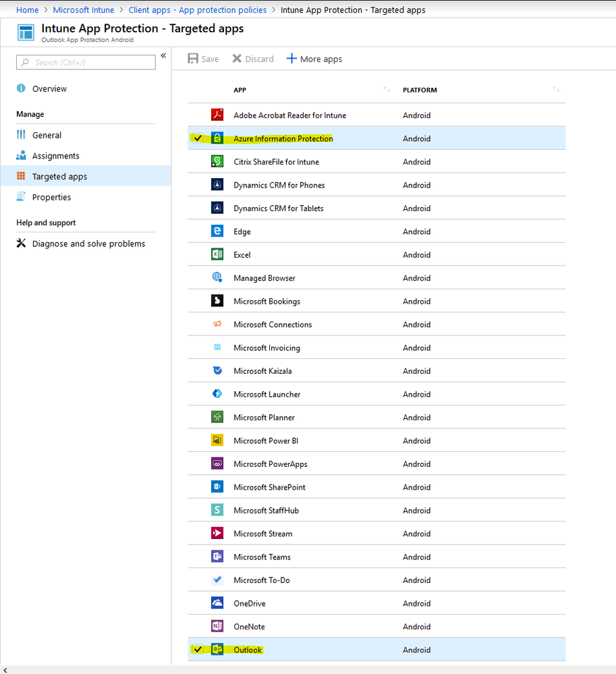Select the Citrix ShareFile for Intune name
This screenshot has width=616, height=674.
click(x=276, y=162)
